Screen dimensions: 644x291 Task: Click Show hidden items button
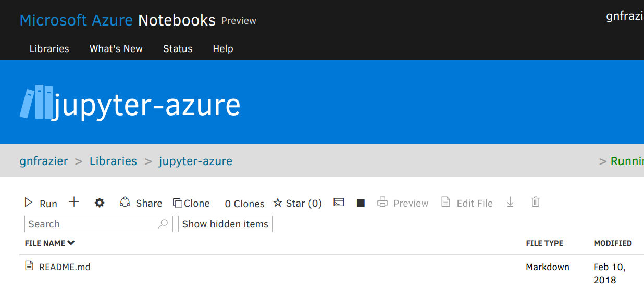225,224
